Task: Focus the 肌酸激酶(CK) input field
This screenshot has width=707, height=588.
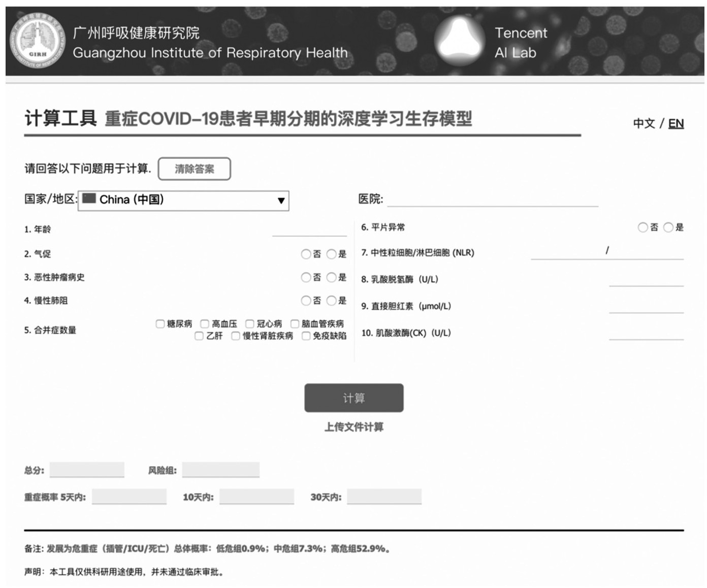Action: point(646,333)
